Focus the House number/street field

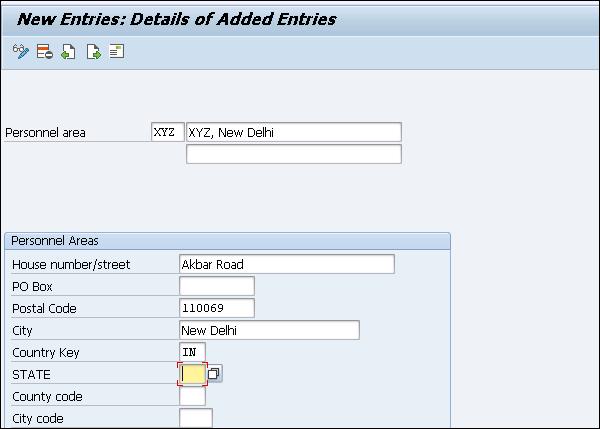pyautogui.click(x=286, y=264)
